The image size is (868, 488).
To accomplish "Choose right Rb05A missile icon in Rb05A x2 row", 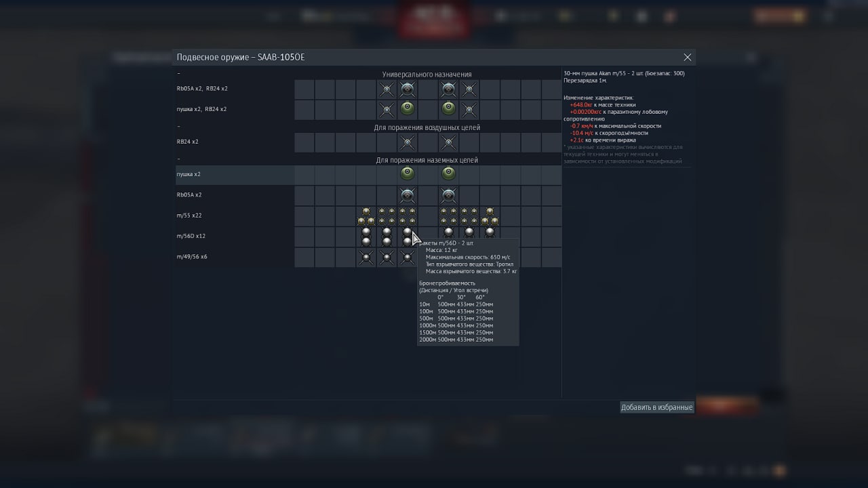I will point(448,196).
